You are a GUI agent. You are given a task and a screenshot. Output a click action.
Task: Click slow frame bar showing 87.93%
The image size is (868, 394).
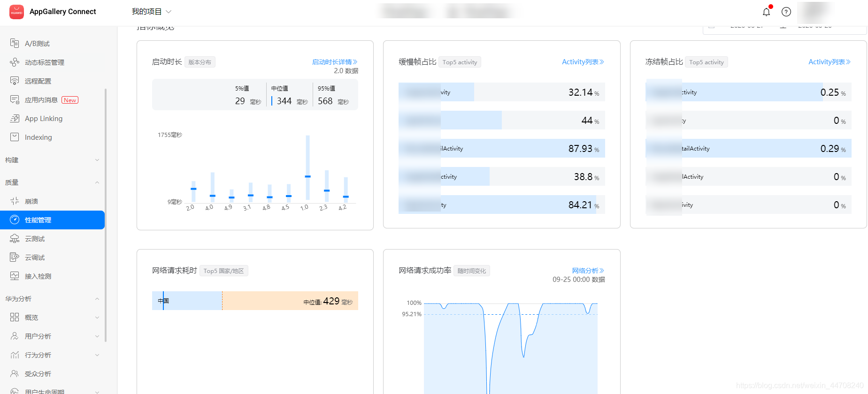tap(502, 148)
